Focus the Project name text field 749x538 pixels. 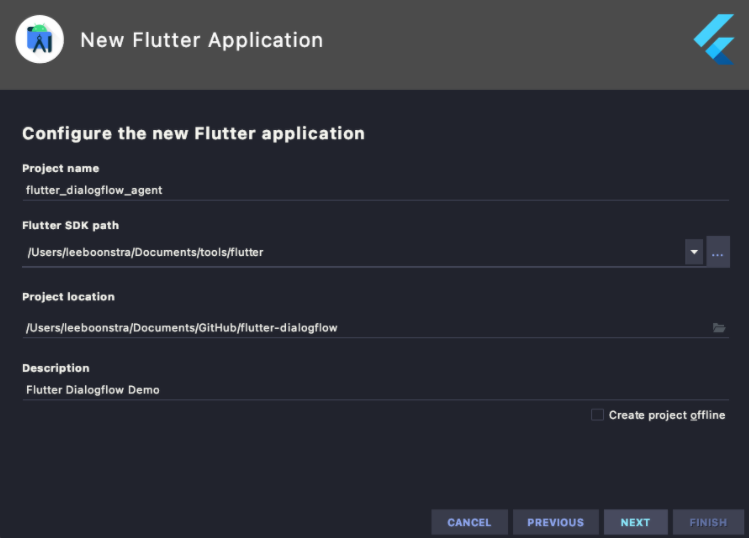coord(350,190)
